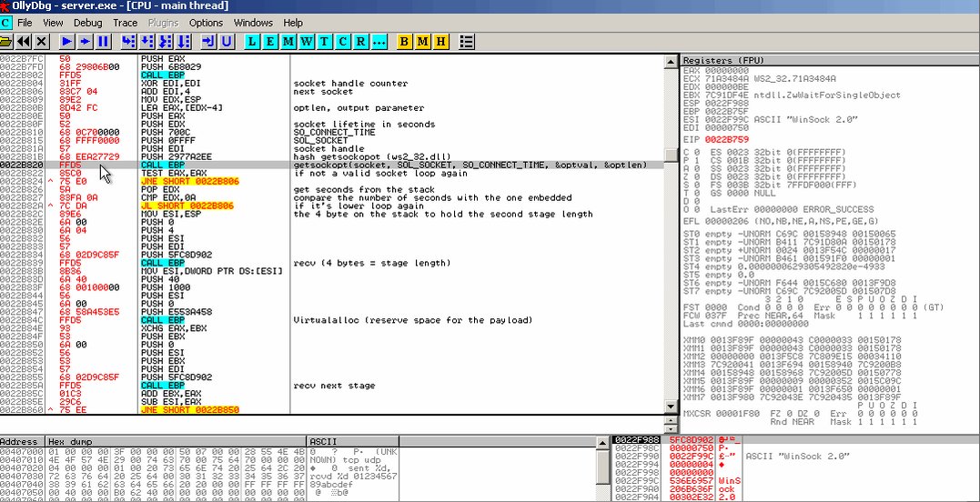Open debugging options with the list icon
Screen dimensions: 980x502
coord(466,42)
